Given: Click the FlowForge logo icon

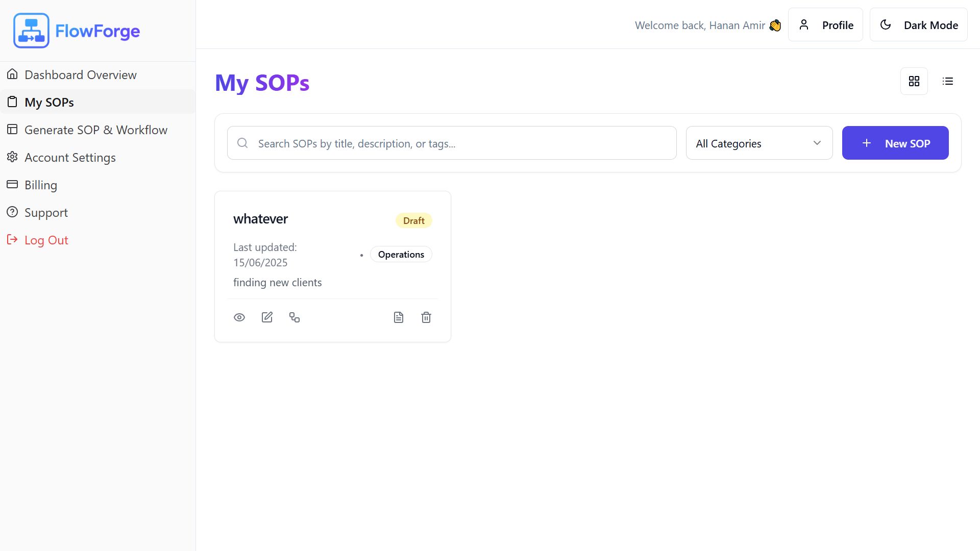Looking at the screenshot, I should [x=31, y=31].
